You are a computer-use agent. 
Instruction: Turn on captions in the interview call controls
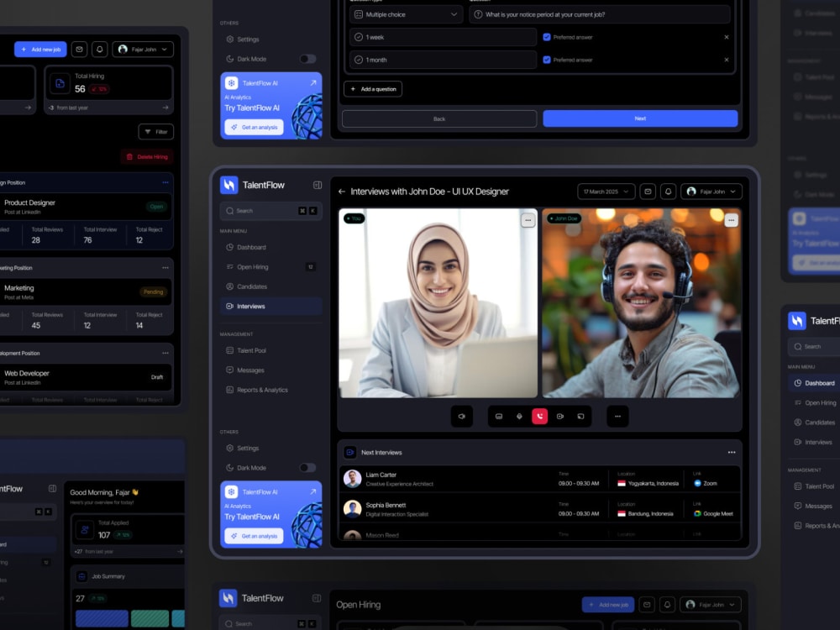(499, 417)
